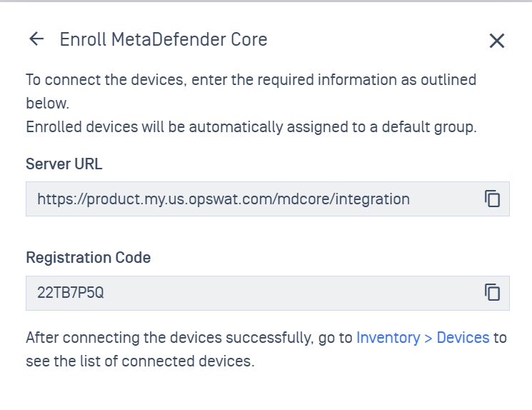Select the 22TB7P5Q code text
The image size is (532, 410).
click(71, 293)
